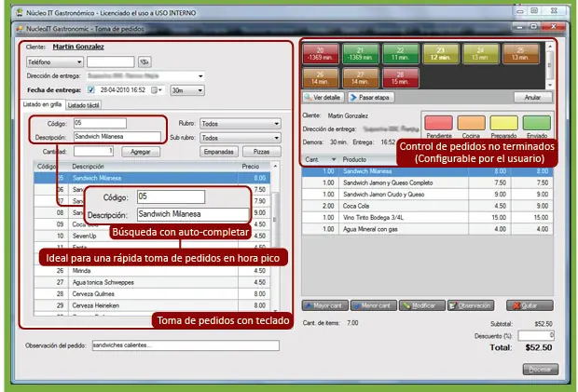Open the Teléfono dropdown
578x392 pixels.
[x=55, y=62]
